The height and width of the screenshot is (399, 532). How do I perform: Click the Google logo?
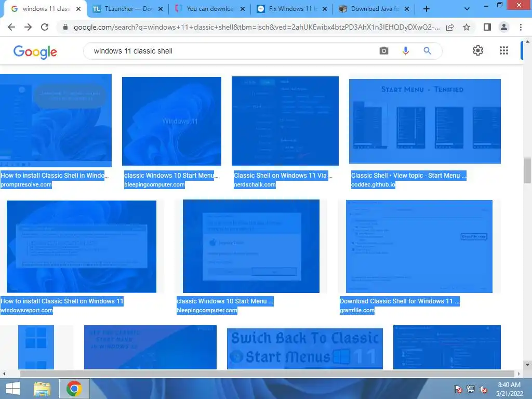35,52
